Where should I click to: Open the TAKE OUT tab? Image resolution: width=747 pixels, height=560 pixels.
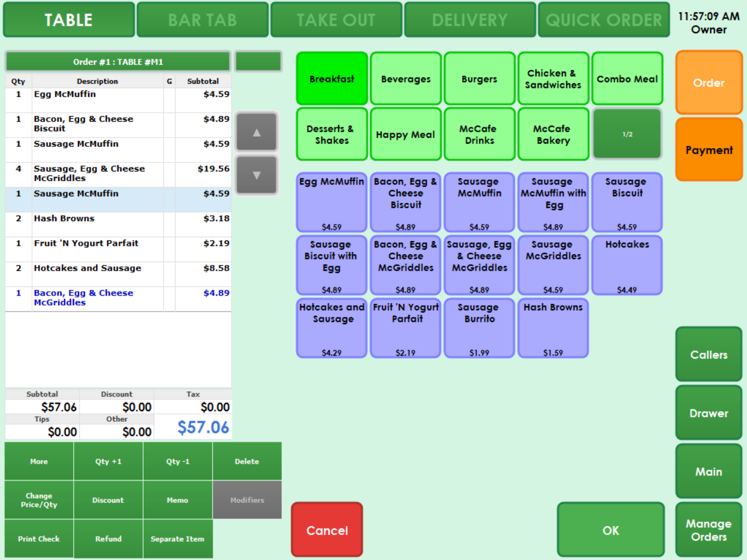(336, 20)
